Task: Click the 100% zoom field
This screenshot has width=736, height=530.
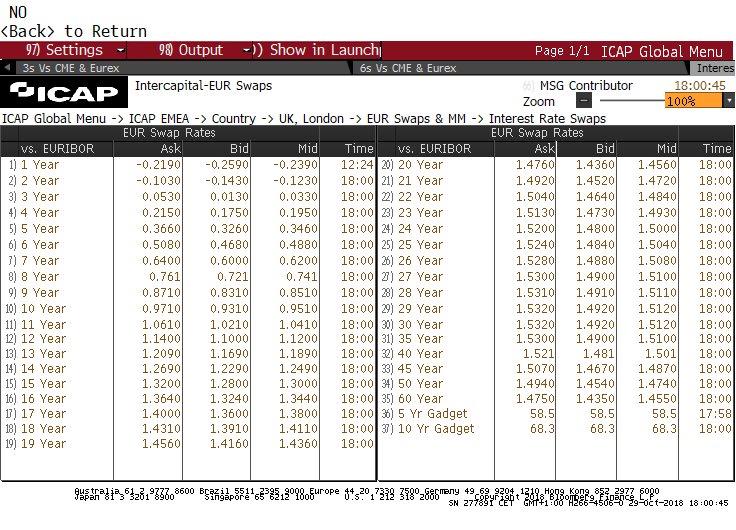Action: point(693,101)
